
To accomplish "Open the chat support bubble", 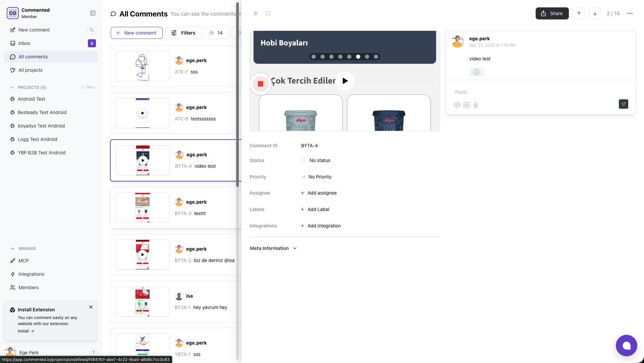I will click(627, 346).
